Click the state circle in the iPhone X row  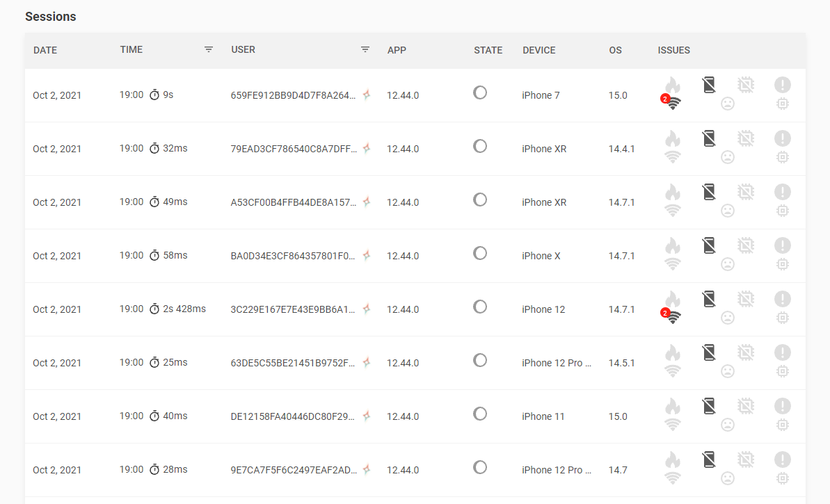coord(480,253)
